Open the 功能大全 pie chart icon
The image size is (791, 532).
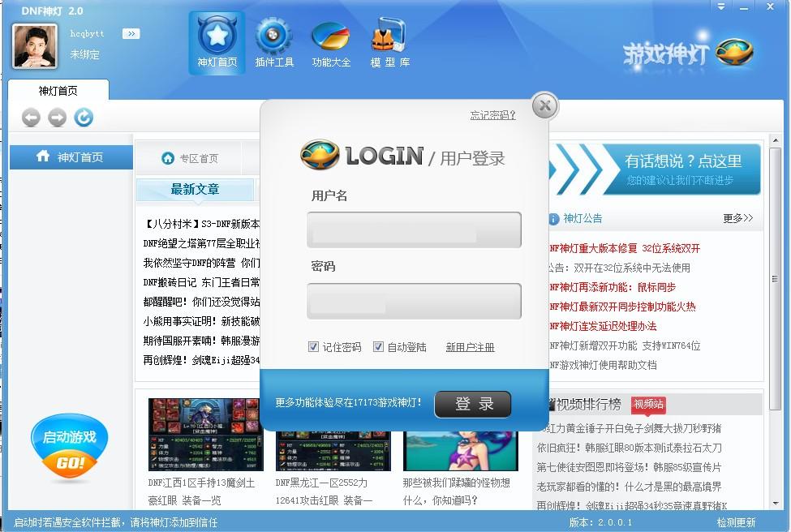click(331, 43)
